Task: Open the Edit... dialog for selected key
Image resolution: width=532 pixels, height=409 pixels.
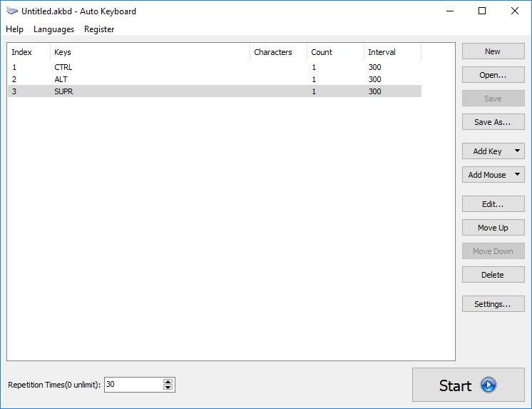Action: pyautogui.click(x=493, y=204)
